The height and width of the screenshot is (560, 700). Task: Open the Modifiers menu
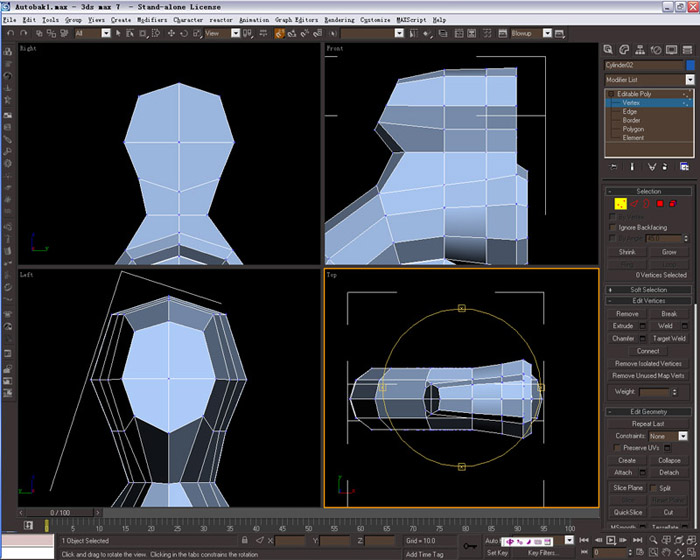(152, 20)
